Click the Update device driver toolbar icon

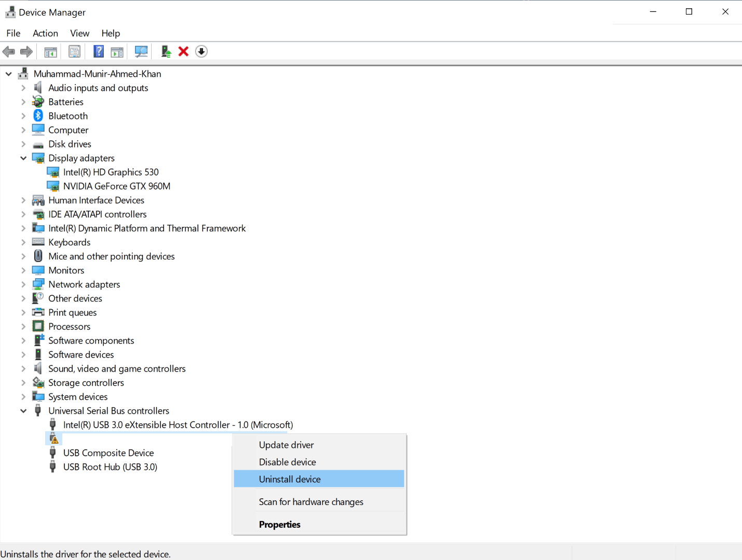click(166, 51)
